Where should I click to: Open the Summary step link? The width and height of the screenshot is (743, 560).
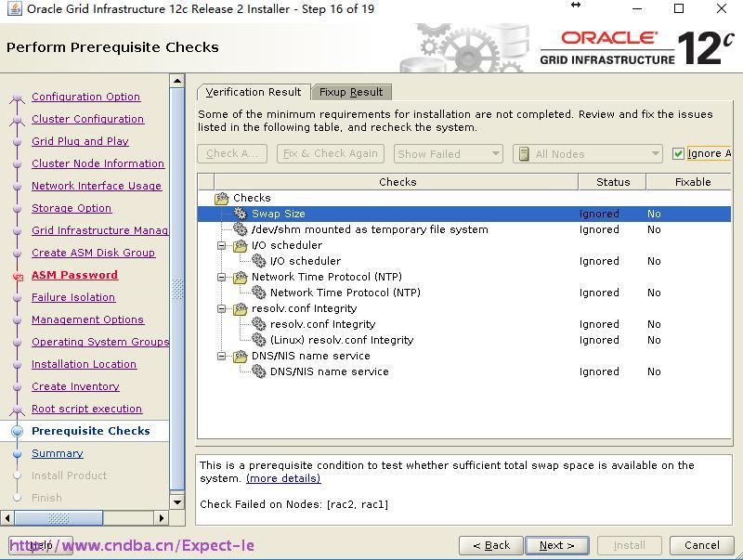click(58, 453)
